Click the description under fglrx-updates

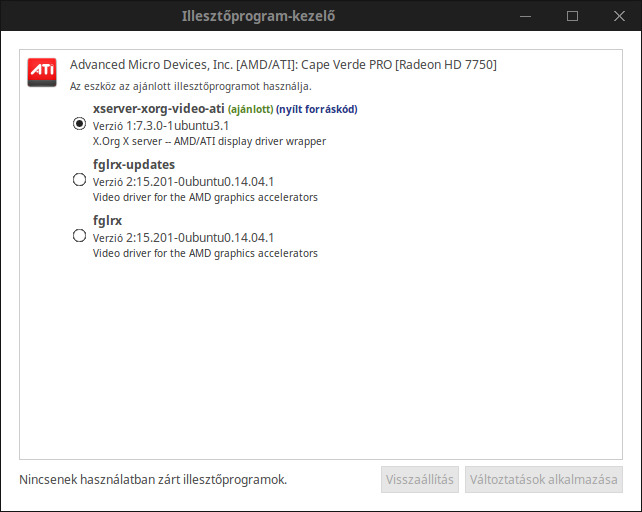tap(205, 197)
